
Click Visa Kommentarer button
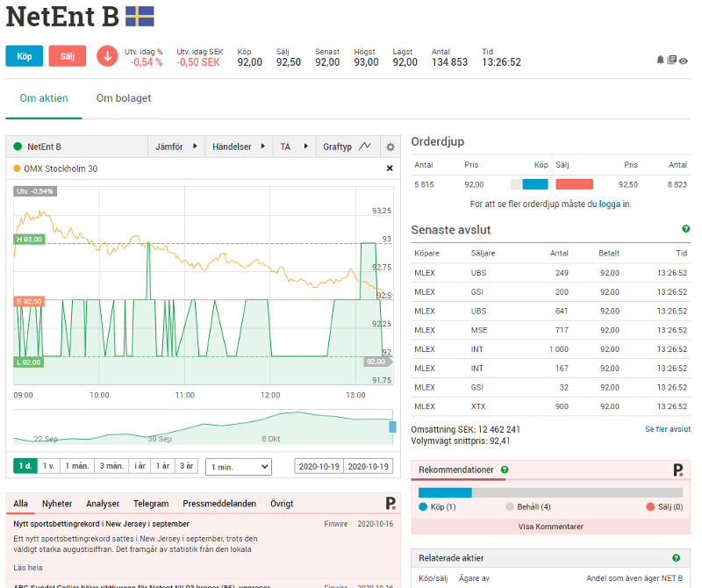pyautogui.click(x=551, y=527)
